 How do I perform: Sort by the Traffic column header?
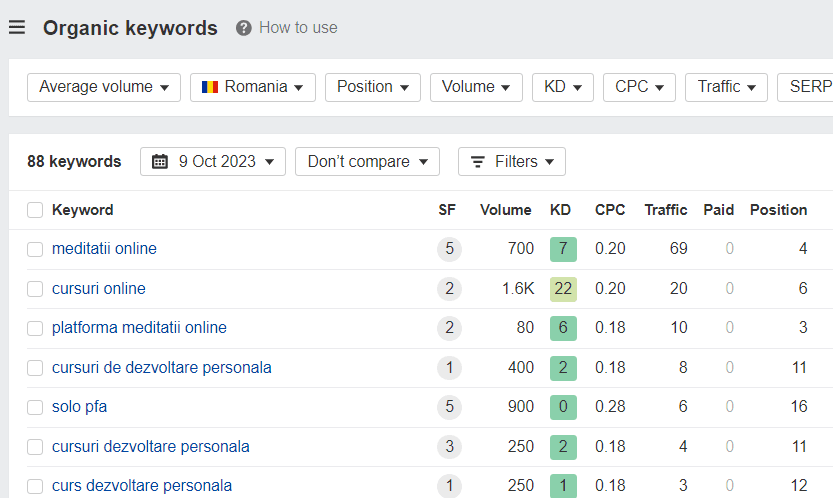coord(665,210)
